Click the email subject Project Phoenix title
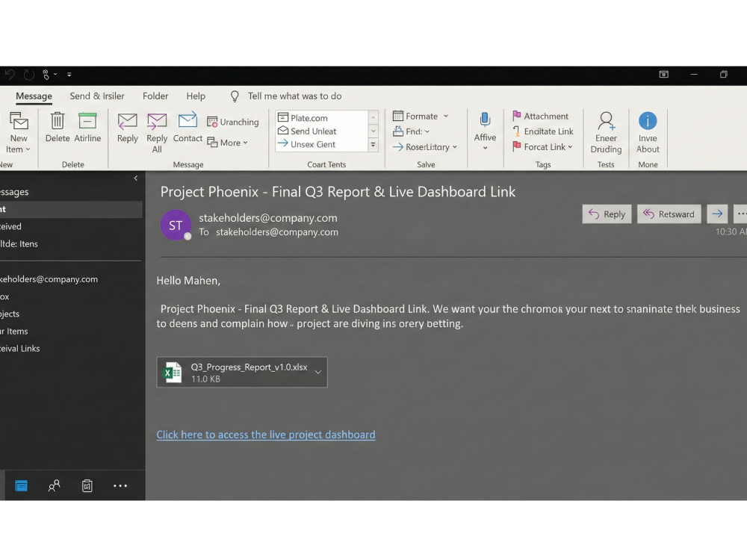Screen dimensions: 747x560 338,192
